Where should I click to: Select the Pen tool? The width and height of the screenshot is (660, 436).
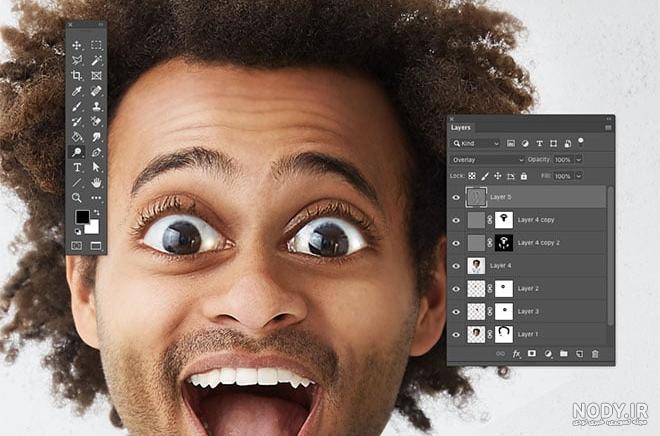96,152
